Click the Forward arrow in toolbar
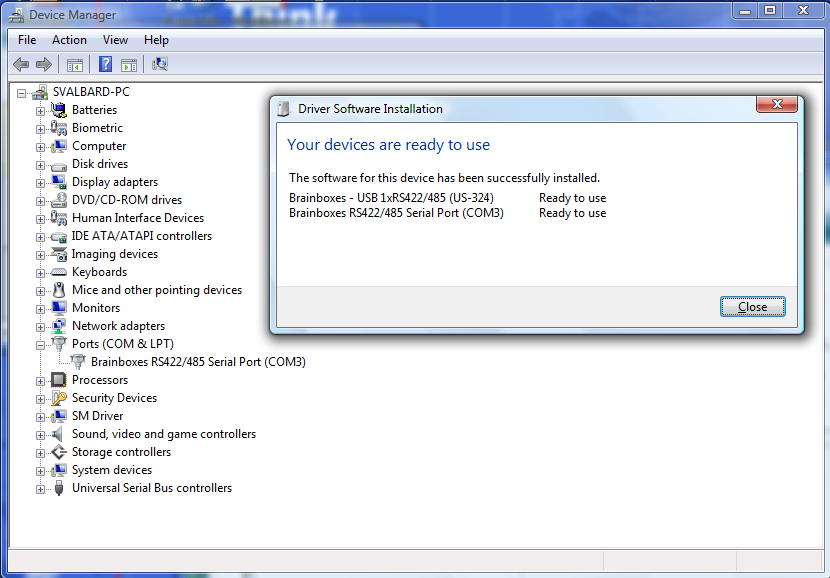 click(43, 64)
